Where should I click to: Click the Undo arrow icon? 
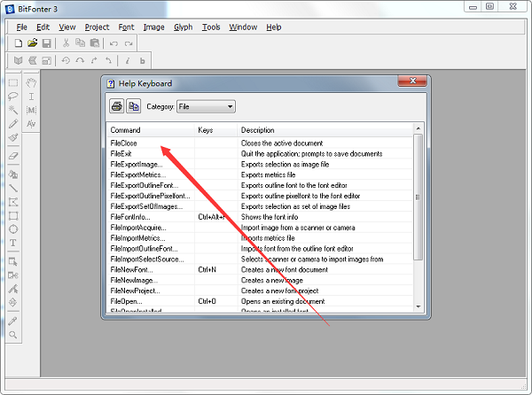tap(113, 43)
